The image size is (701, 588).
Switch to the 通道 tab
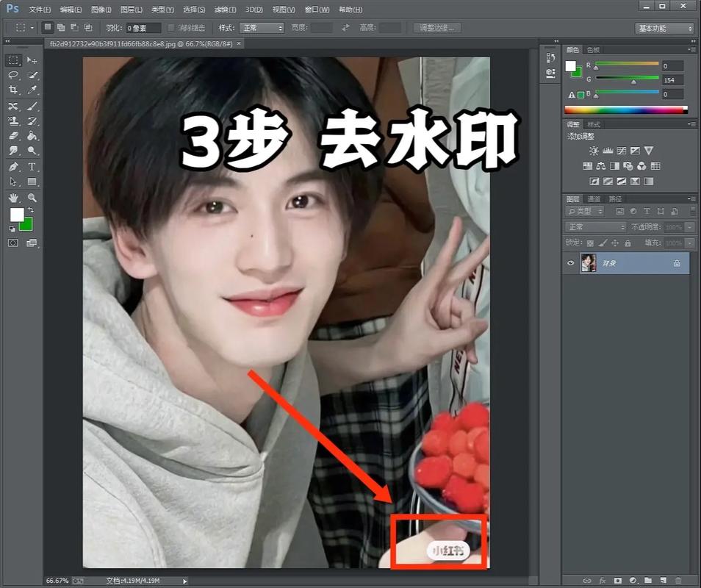click(x=594, y=199)
